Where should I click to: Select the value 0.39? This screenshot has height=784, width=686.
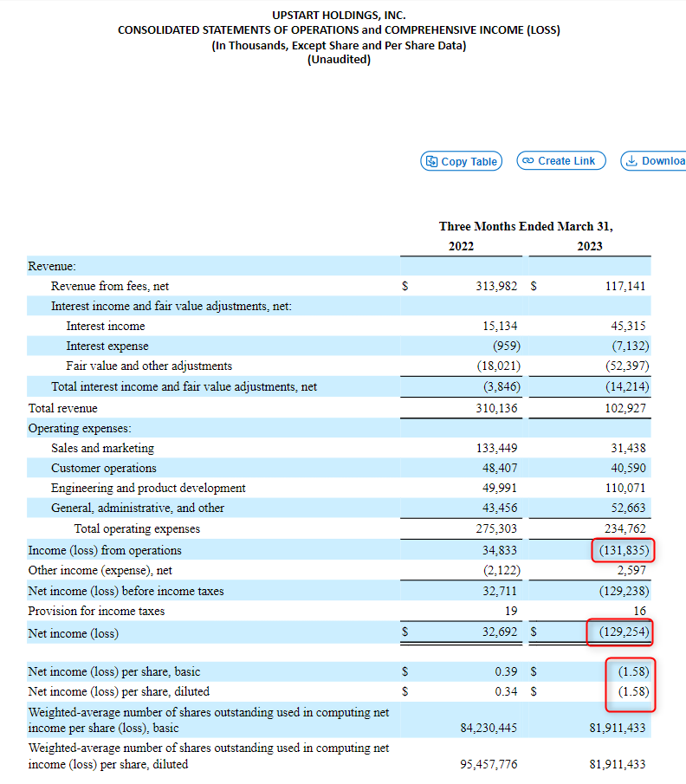(x=506, y=671)
